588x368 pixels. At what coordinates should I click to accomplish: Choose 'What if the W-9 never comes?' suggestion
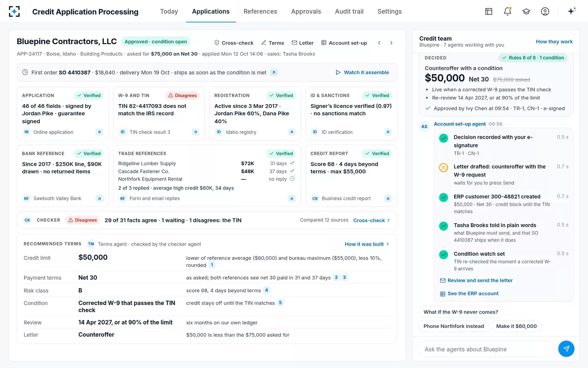(x=461, y=312)
